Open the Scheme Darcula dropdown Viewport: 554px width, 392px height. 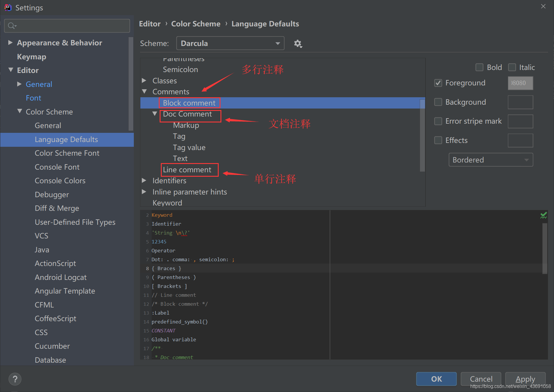click(230, 43)
